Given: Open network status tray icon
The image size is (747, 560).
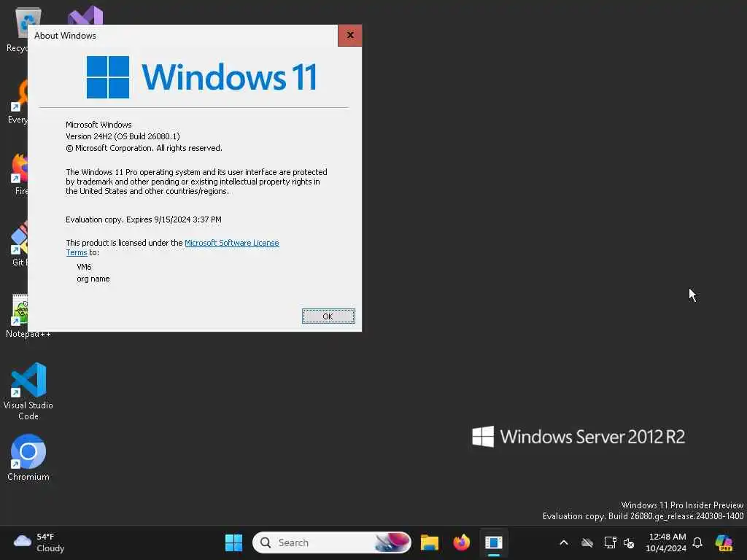Looking at the screenshot, I should [x=610, y=542].
